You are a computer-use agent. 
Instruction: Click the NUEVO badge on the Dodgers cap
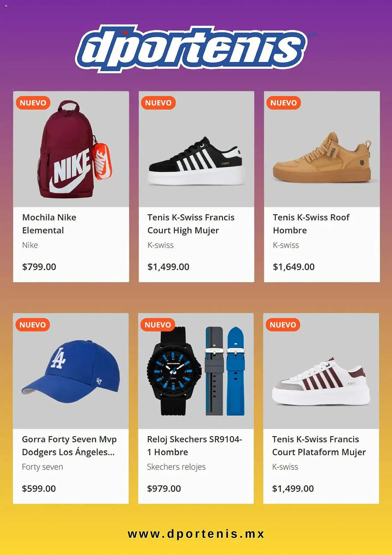tap(33, 325)
